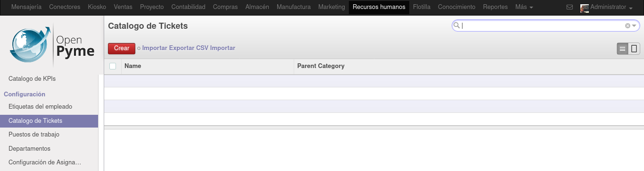
Task: Expand the search options dropdown arrow
Action: point(635,26)
